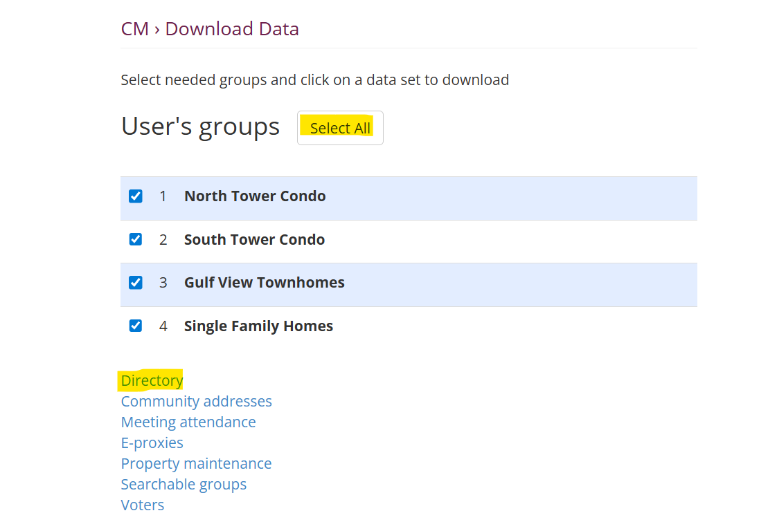The image size is (759, 513).
Task: Click row number 3 in group list
Action: (x=163, y=283)
